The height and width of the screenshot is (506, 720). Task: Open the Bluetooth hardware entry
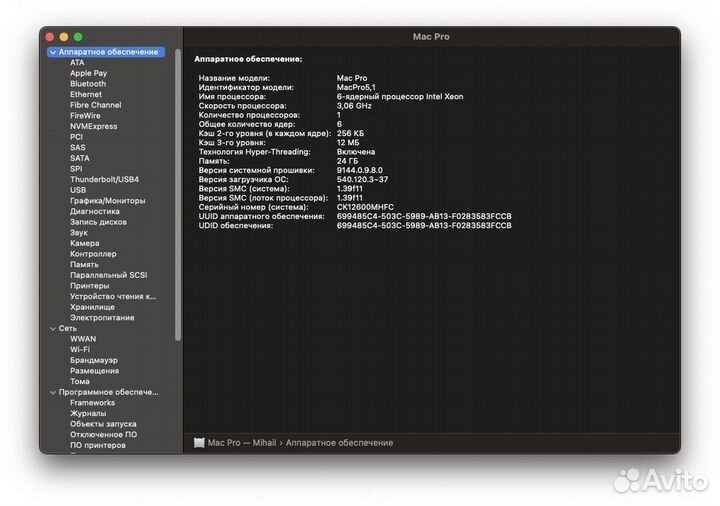(88, 84)
